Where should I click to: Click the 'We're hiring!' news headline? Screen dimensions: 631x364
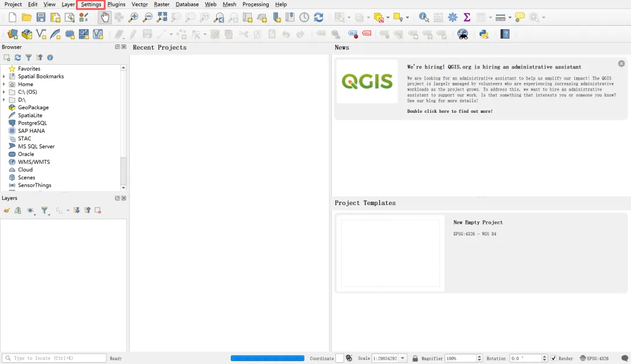[494, 67]
